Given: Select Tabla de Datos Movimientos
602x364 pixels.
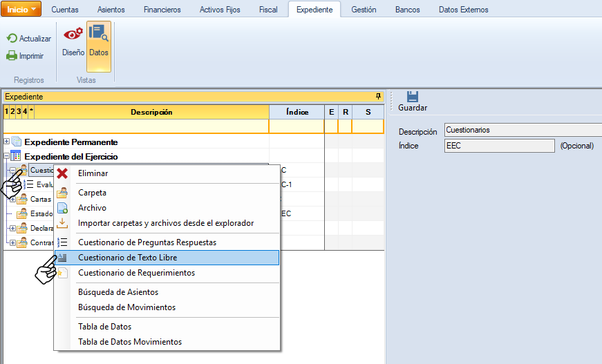Looking at the screenshot, I should click(x=130, y=342).
